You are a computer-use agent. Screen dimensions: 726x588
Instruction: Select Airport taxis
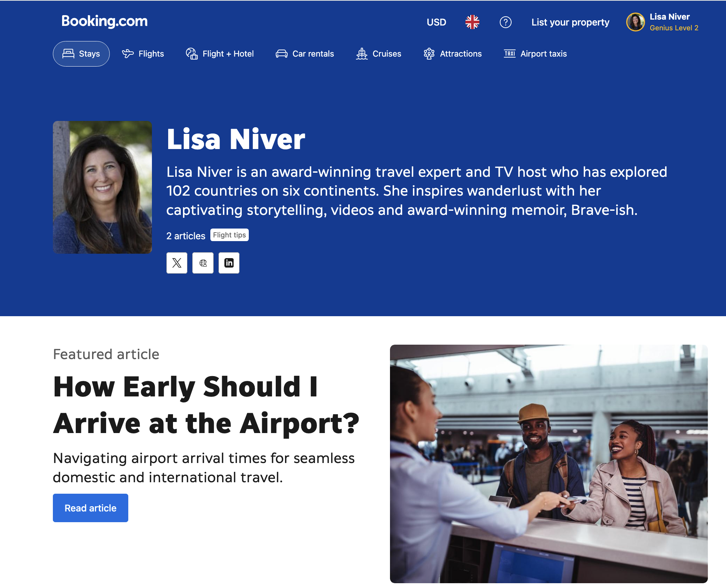tap(535, 54)
